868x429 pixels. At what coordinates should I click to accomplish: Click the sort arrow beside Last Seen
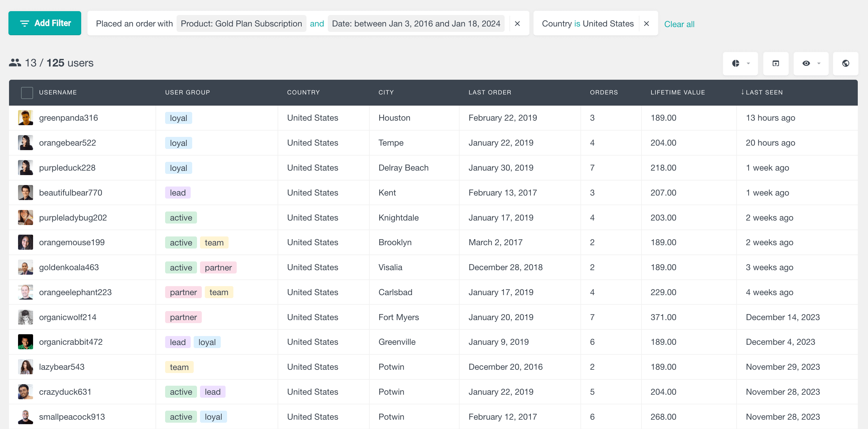pyautogui.click(x=742, y=92)
